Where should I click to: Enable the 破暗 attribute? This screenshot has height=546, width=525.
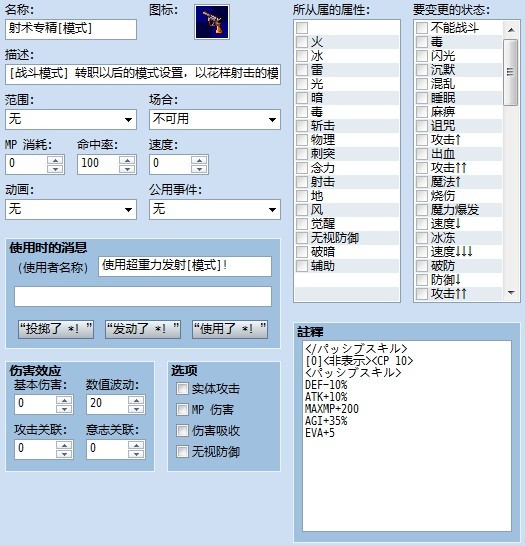tap(301, 252)
